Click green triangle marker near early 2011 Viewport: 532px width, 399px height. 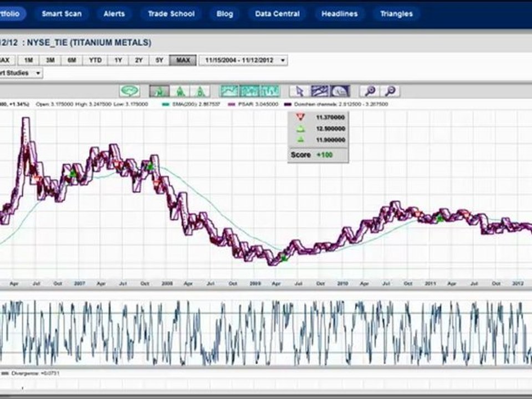tap(440, 218)
